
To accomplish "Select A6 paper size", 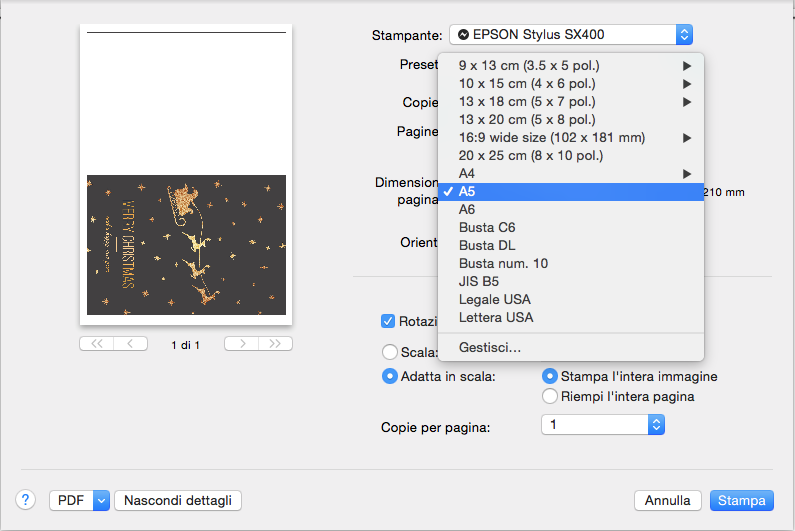I will pos(571,209).
